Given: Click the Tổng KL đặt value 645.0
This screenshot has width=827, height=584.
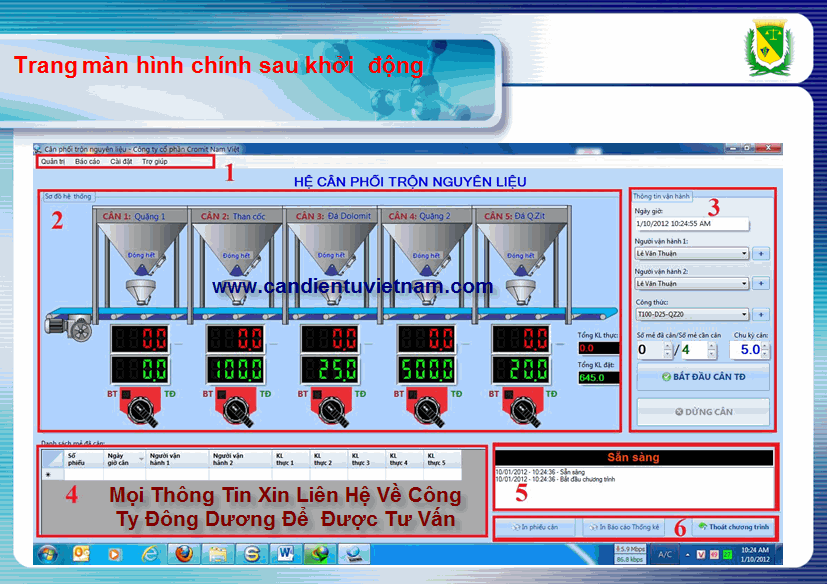Looking at the screenshot, I should pos(599,378).
